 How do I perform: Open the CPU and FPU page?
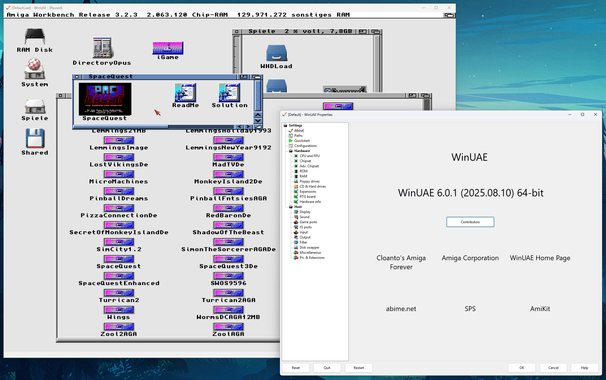(310, 156)
